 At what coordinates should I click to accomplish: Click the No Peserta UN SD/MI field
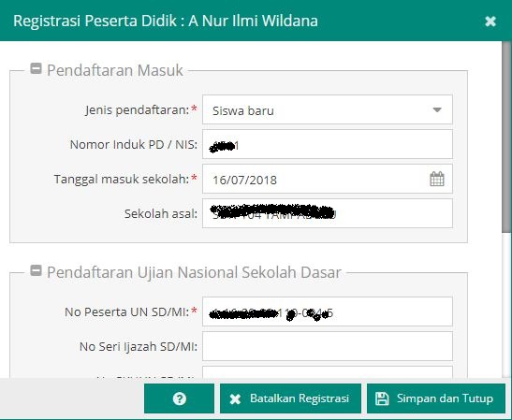[x=328, y=311]
